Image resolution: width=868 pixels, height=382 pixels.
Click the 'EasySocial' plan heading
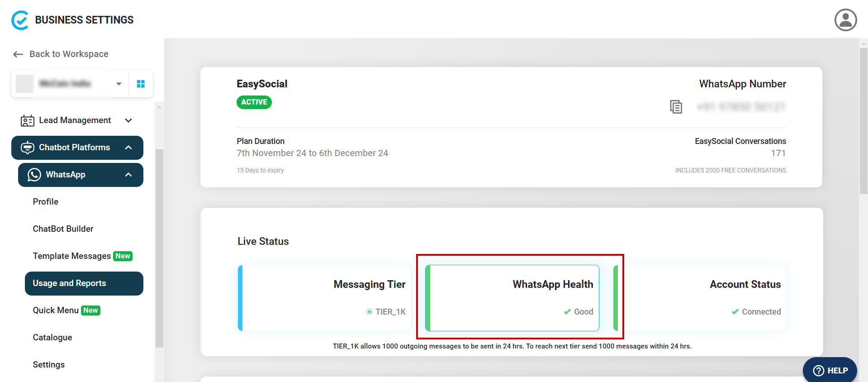[x=262, y=84]
